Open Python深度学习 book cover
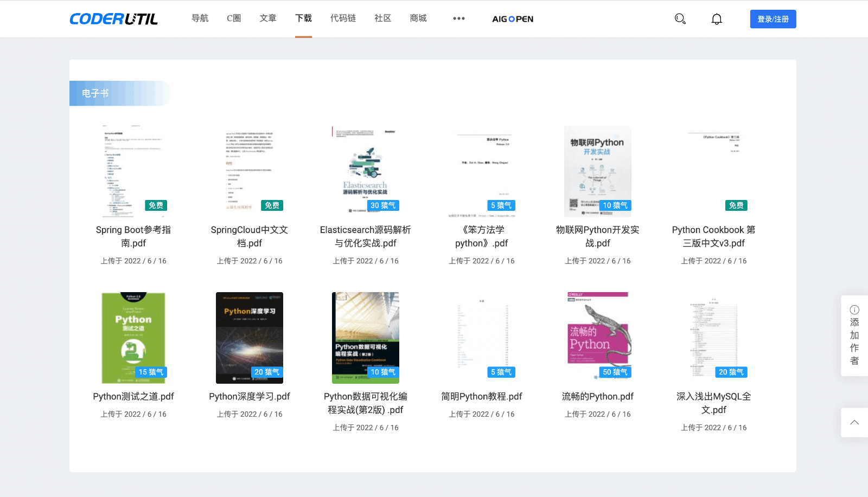The height and width of the screenshot is (497, 868). [250, 338]
